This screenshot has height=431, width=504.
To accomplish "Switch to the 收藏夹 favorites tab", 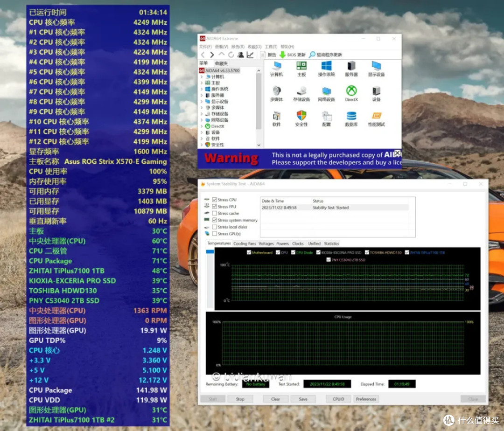I will click(x=222, y=63).
